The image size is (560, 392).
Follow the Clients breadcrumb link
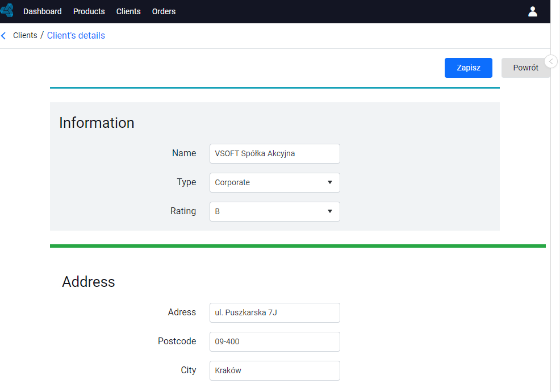click(25, 35)
